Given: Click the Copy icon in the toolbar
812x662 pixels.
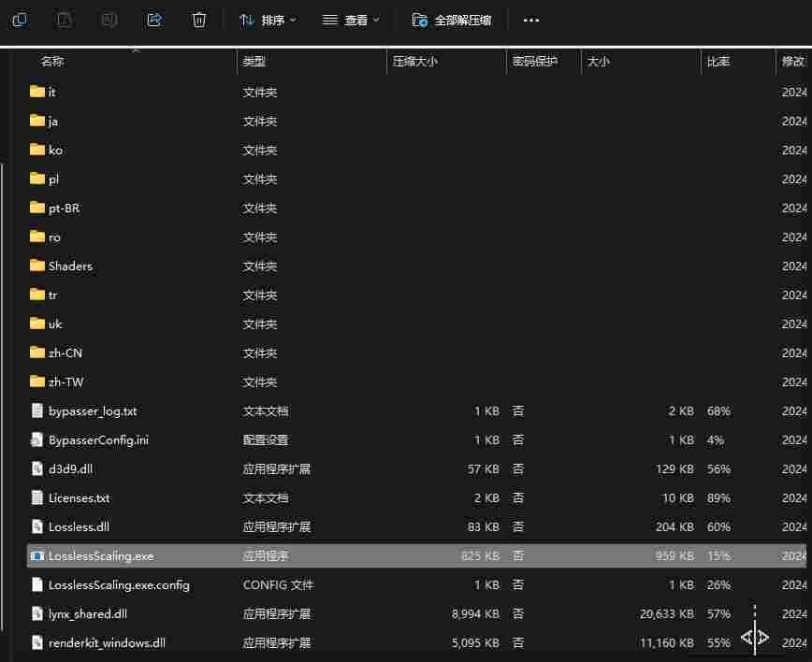Looking at the screenshot, I should (x=20, y=21).
